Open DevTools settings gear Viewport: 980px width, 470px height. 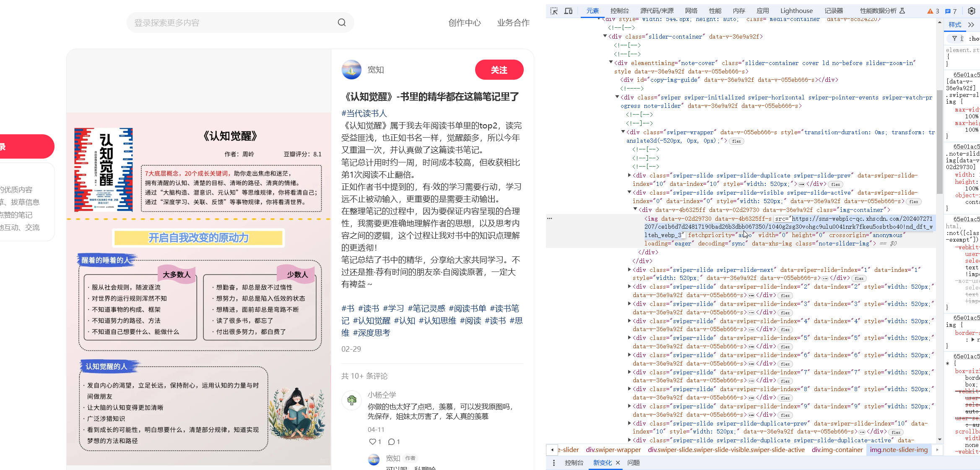971,11
